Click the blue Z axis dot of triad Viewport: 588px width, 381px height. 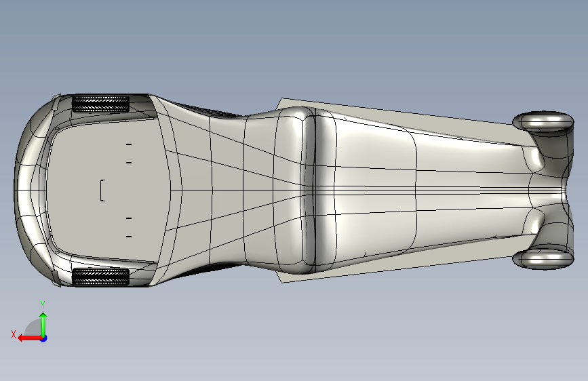click(44, 338)
